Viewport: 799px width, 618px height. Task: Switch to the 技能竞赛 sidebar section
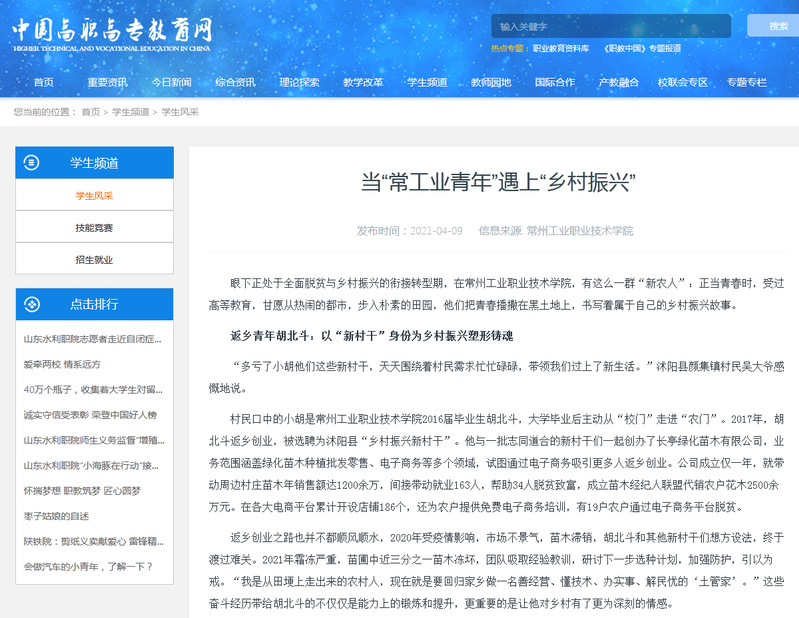pyautogui.click(x=94, y=228)
